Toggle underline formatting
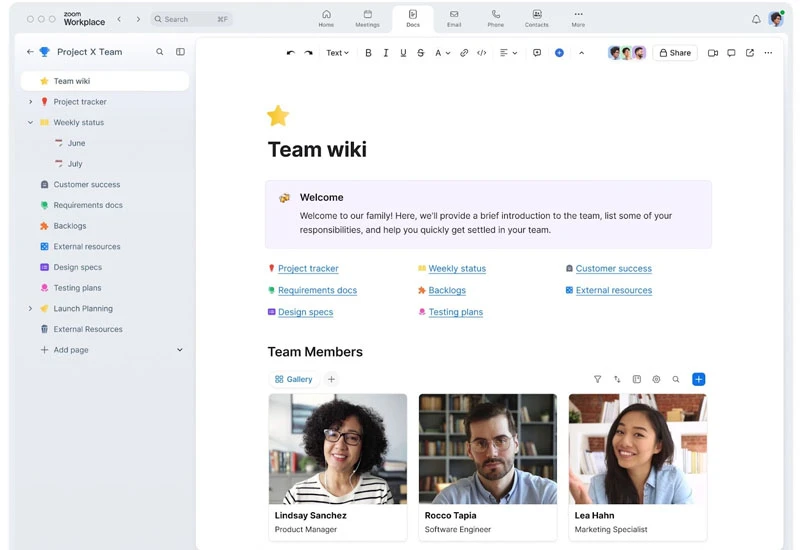The image size is (800, 550). [x=403, y=53]
